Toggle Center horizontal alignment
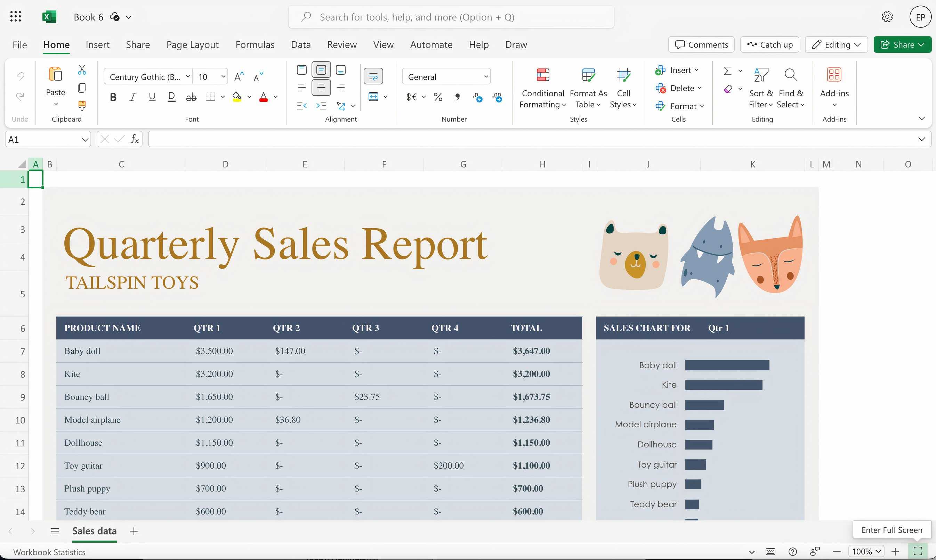Viewport: 936px width, 560px height. click(x=321, y=88)
